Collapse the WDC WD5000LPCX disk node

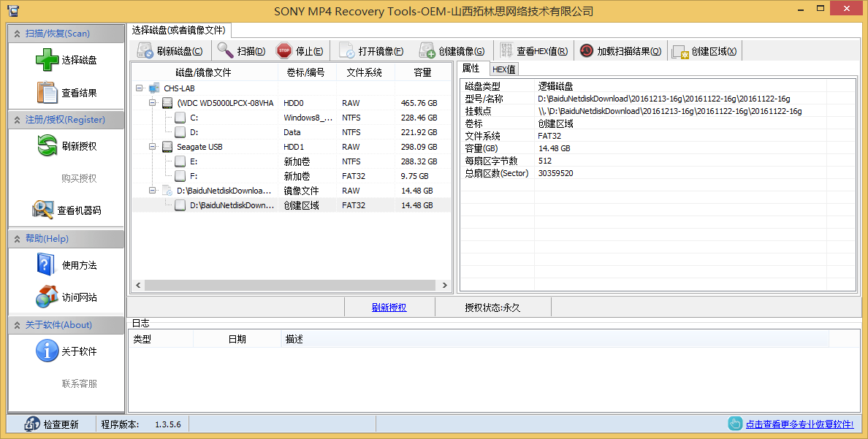click(152, 103)
